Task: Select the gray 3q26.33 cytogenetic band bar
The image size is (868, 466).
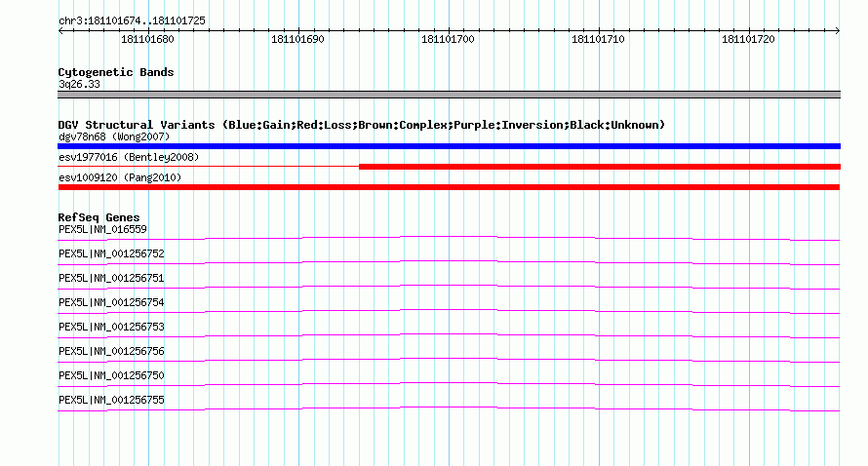Action: point(449,95)
